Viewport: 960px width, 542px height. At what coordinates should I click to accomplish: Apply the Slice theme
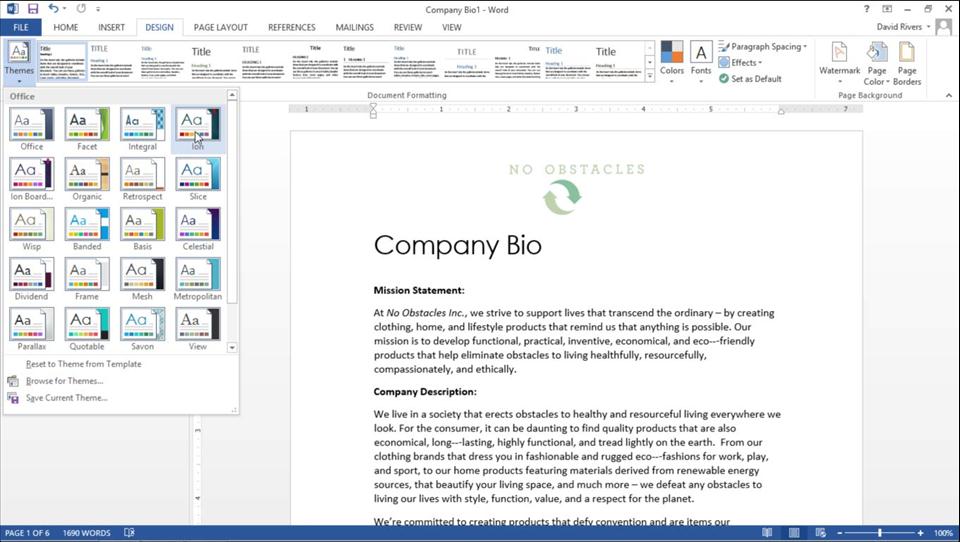(x=198, y=179)
